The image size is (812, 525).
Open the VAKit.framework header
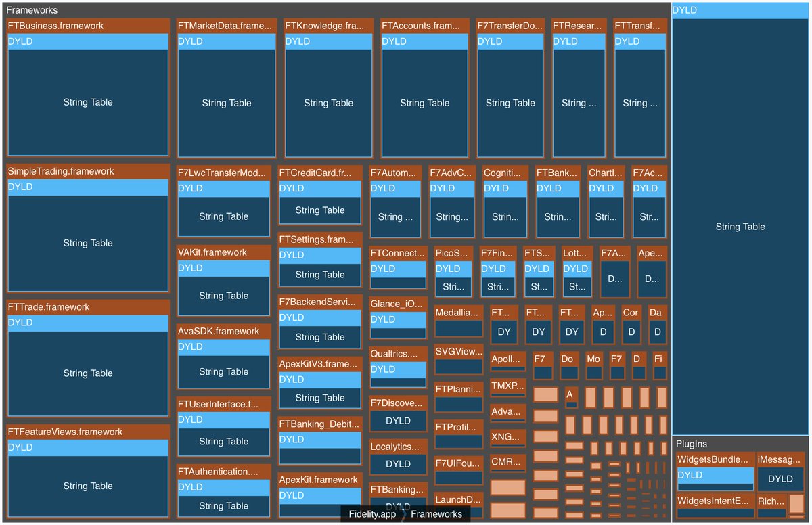224,252
